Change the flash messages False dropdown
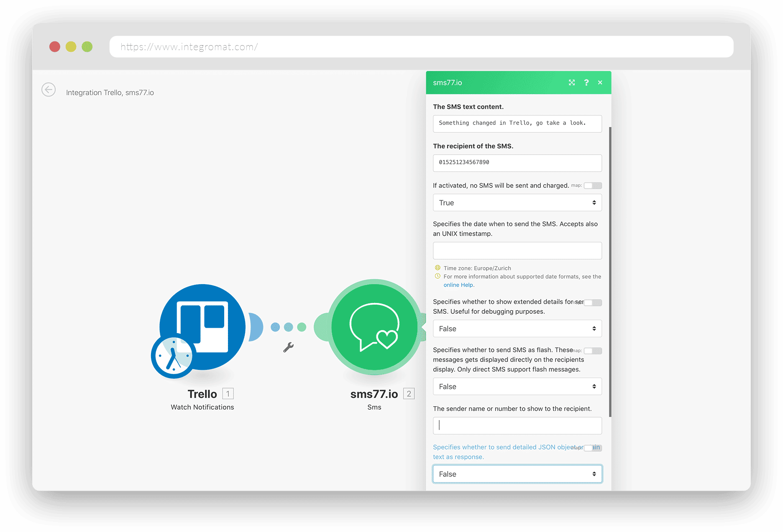Viewport: 783px width, 532px height. (517, 386)
